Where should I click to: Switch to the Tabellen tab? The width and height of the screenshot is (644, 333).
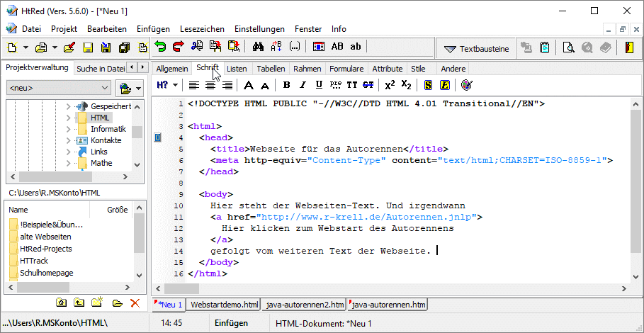[x=271, y=69]
